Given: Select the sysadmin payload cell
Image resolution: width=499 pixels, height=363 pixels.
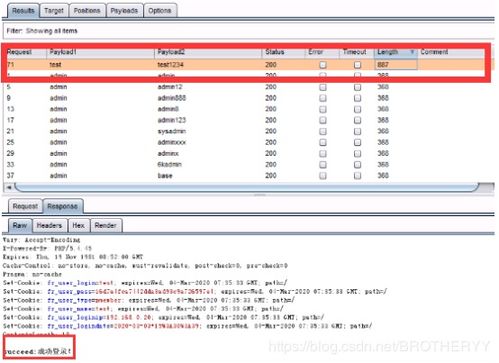Looking at the screenshot, I should tap(172, 131).
